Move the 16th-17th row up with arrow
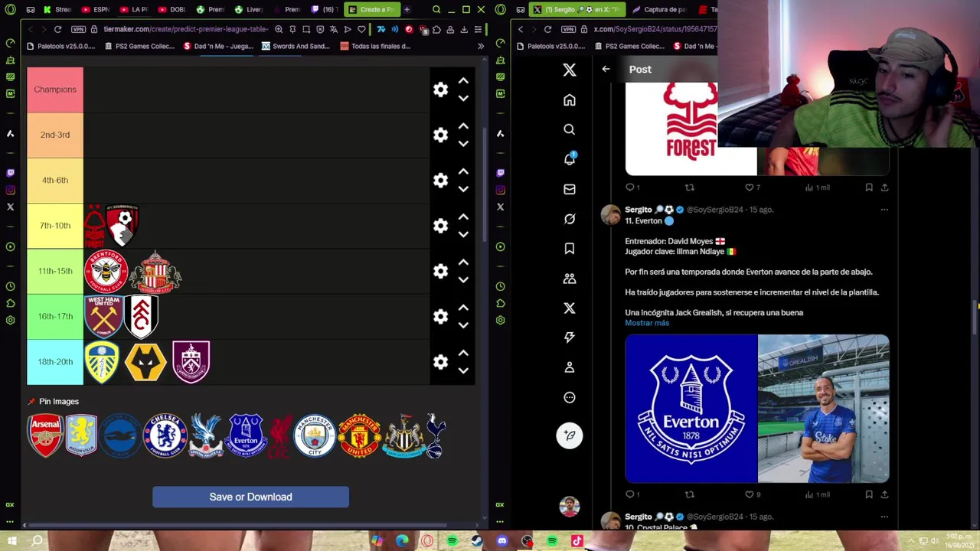Screen dimensions: 980x551 [463, 308]
